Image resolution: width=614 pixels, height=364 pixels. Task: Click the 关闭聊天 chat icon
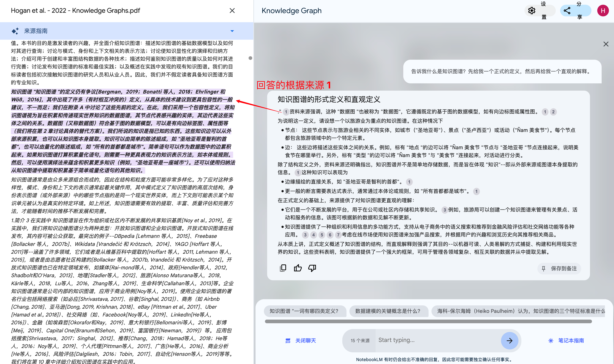[x=288, y=341]
